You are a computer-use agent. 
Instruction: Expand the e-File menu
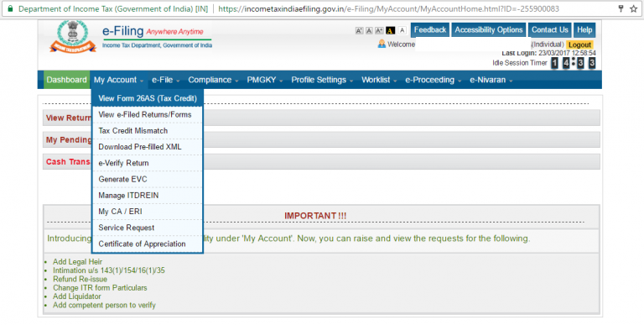pyautogui.click(x=165, y=80)
